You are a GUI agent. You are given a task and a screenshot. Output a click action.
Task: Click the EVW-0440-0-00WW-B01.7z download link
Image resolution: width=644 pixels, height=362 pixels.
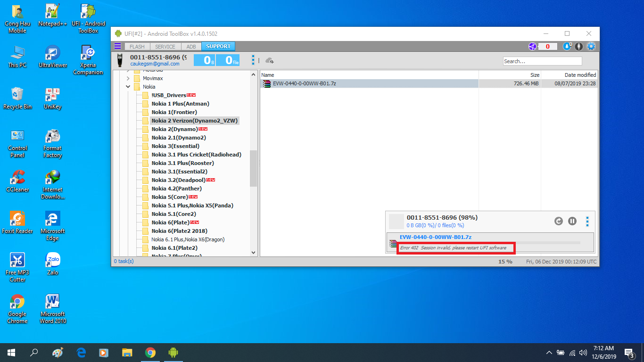click(436, 237)
